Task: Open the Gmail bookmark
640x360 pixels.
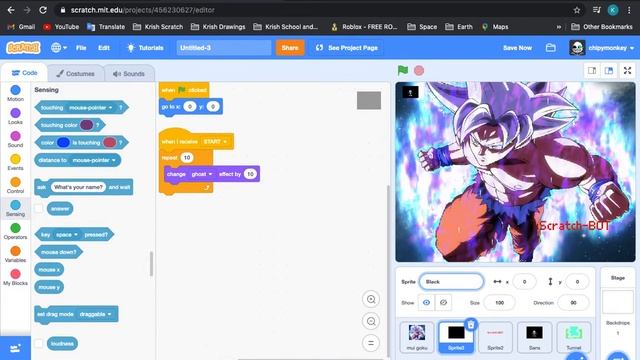Action: pyautogui.click(x=21, y=27)
